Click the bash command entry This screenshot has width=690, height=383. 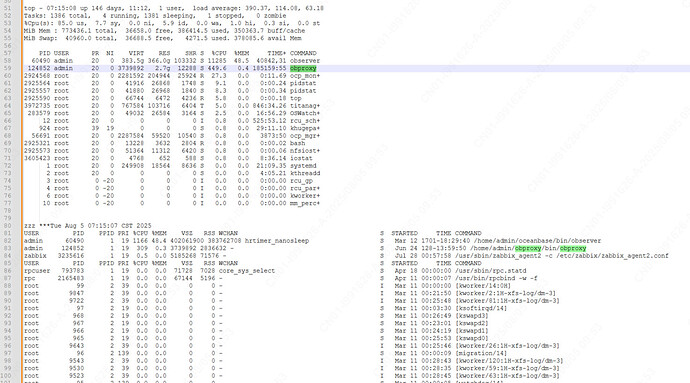[x=297, y=143]
